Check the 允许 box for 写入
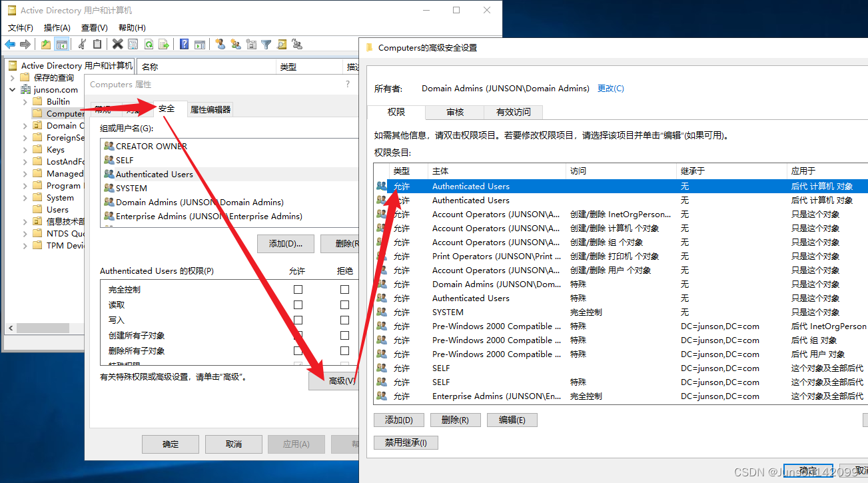The width and height of the screenshot is (868, 483). click(298, 320)
